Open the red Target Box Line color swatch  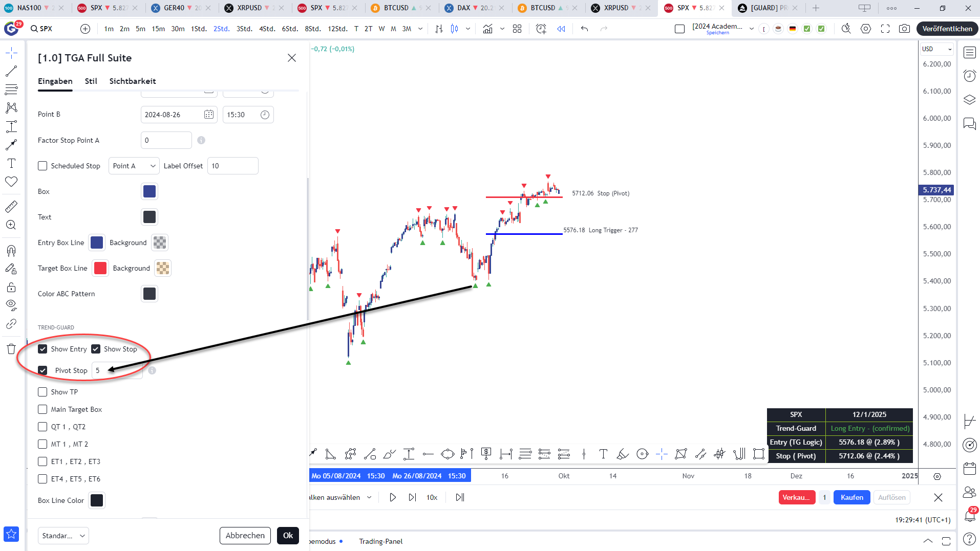[x=100, y=268]
